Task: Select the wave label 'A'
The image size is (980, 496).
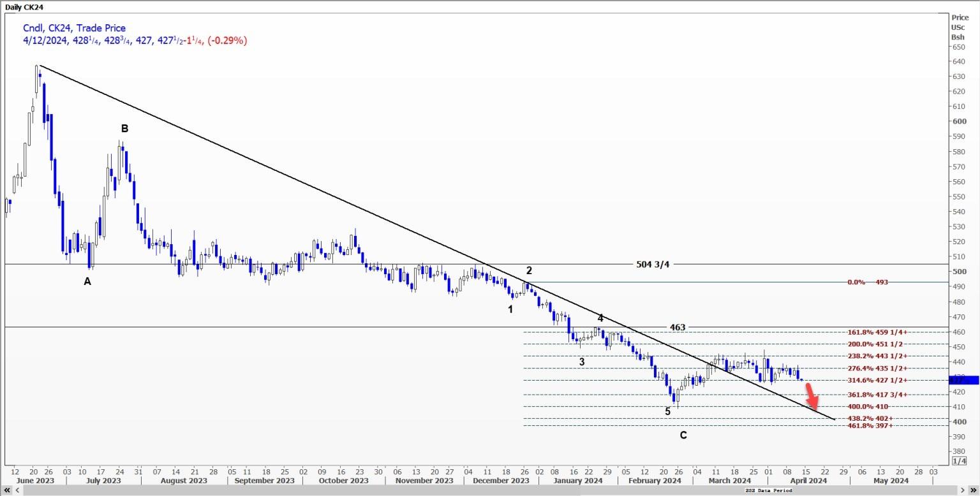Action: 87,281
